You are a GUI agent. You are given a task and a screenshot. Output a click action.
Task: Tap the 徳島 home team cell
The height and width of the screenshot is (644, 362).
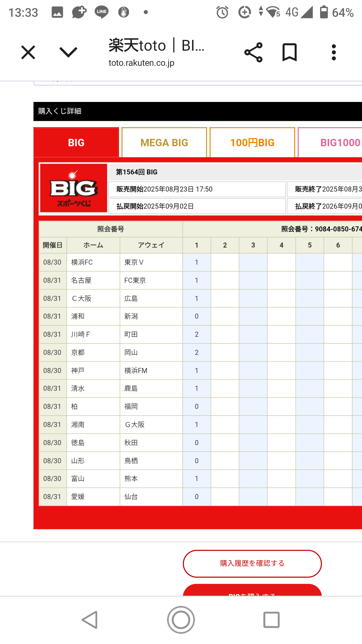[x=93, y=443]
